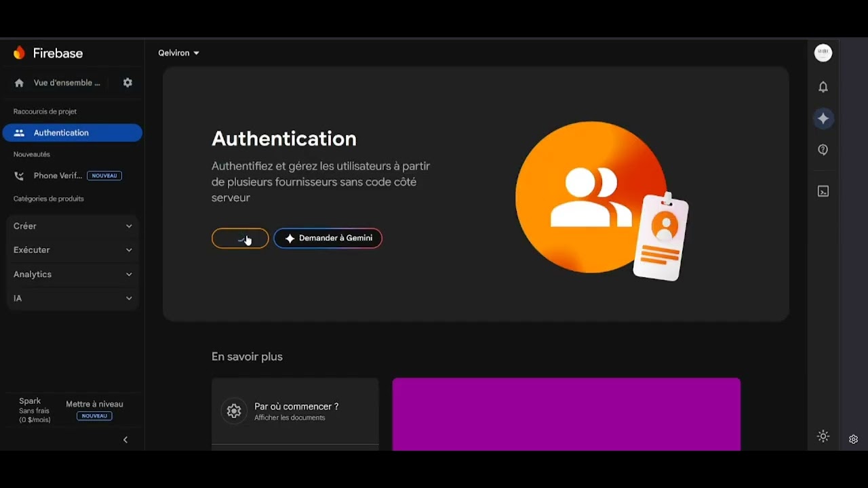Viewport: 868px width, 488px height.
Task: Click the Firebase logo
Action: coord(47,53)
